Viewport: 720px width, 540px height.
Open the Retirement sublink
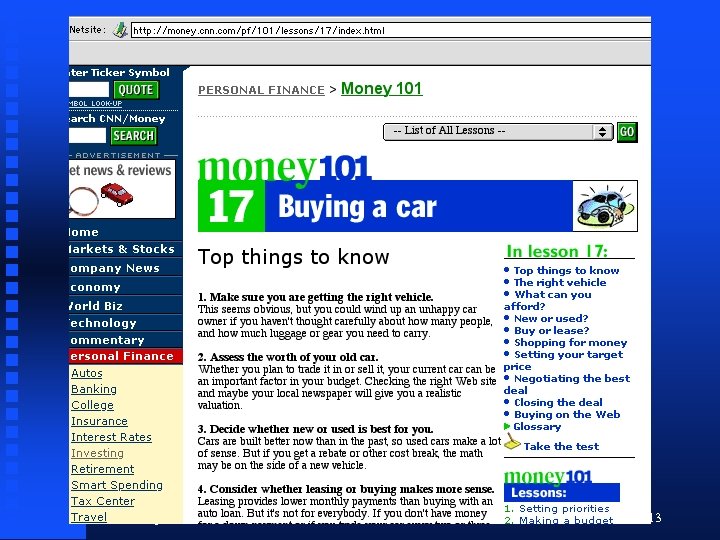click(x=102, y=469)
